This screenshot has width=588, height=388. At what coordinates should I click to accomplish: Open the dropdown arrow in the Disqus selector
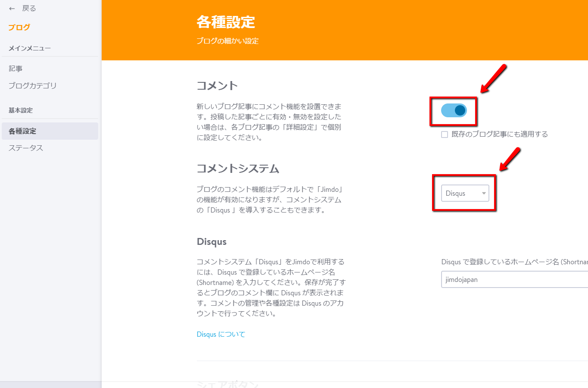[484, 193]
